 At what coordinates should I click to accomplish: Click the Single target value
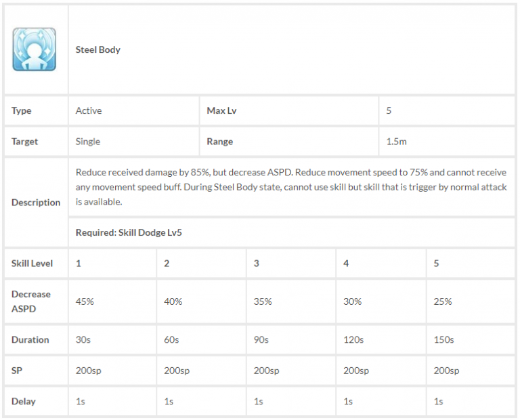[x=88, y=142]
